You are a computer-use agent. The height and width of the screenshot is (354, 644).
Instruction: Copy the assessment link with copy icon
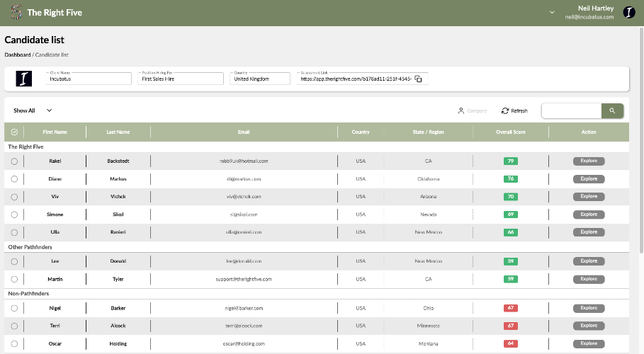click(418, 79)
